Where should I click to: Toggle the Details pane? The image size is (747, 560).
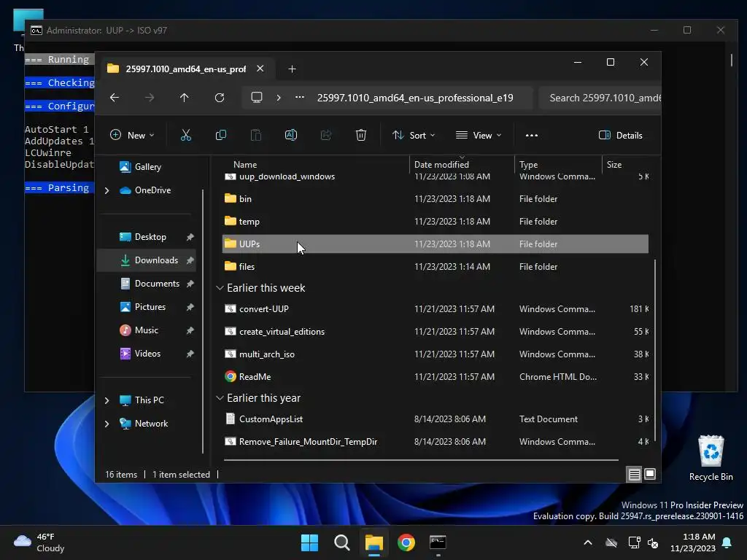pos(620,135)
